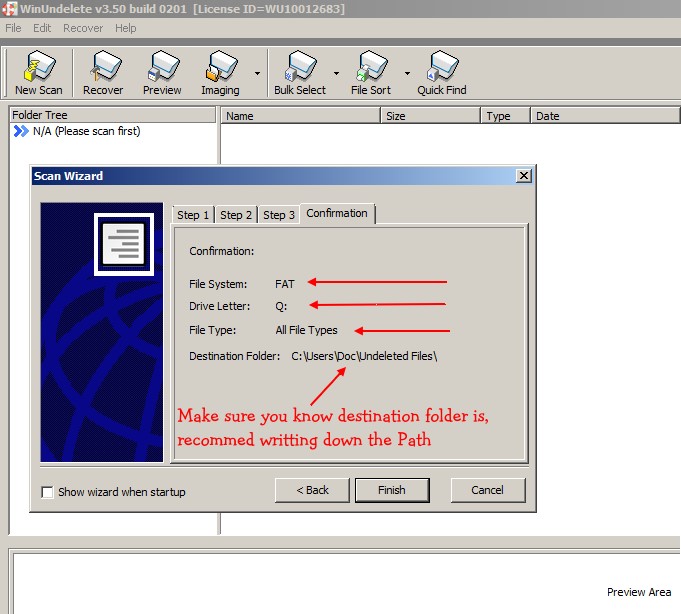Open the Recover menu
The image size is (681, 614).
(x=82, y=28)
